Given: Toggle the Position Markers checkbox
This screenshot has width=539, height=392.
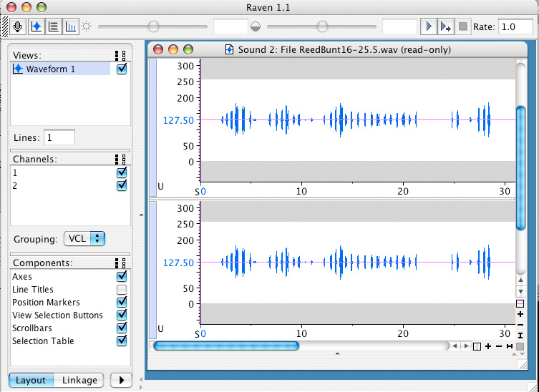Looking at the screenshot, I should pyautogui.click(x=122, y=302).
